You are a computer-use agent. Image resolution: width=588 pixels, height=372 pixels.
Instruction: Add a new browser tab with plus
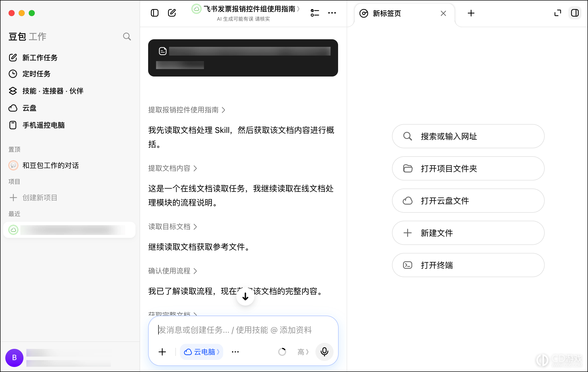click(x=471, y=13)
